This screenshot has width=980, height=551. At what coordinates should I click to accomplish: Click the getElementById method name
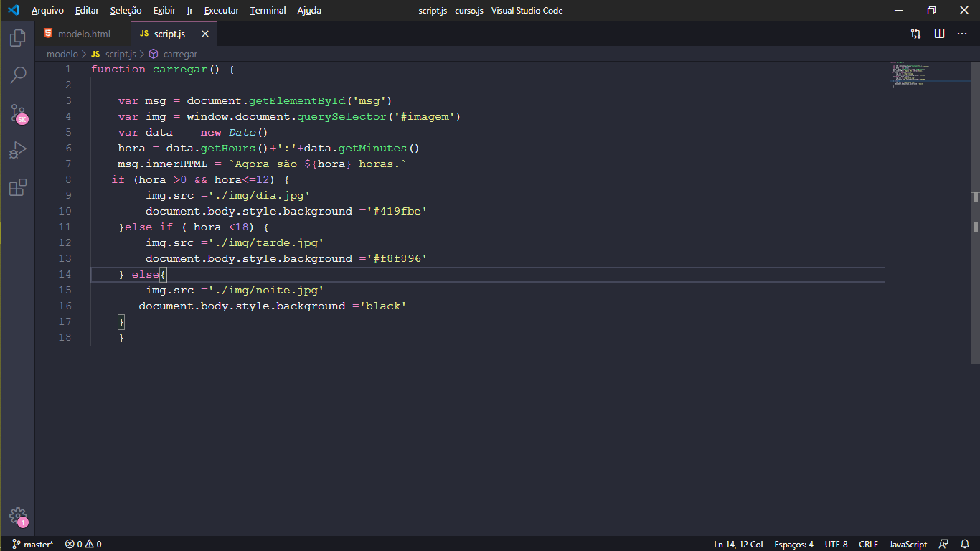pos(297,100)
